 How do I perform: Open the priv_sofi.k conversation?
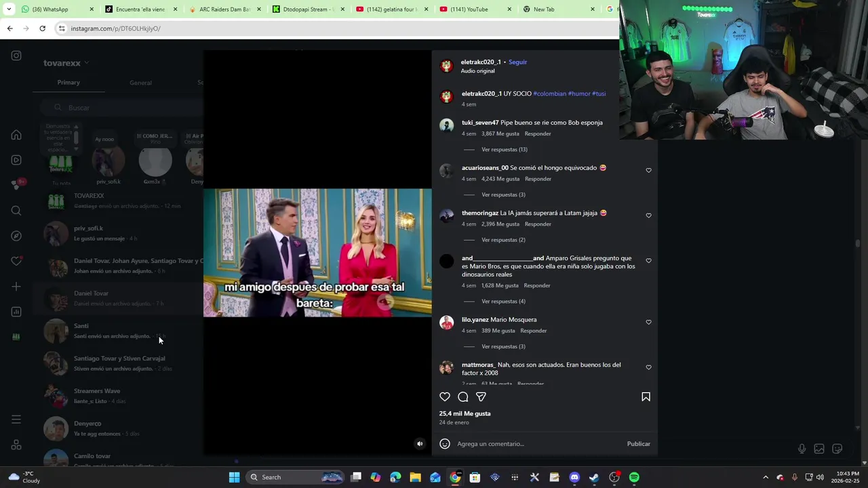pos(119,233)
